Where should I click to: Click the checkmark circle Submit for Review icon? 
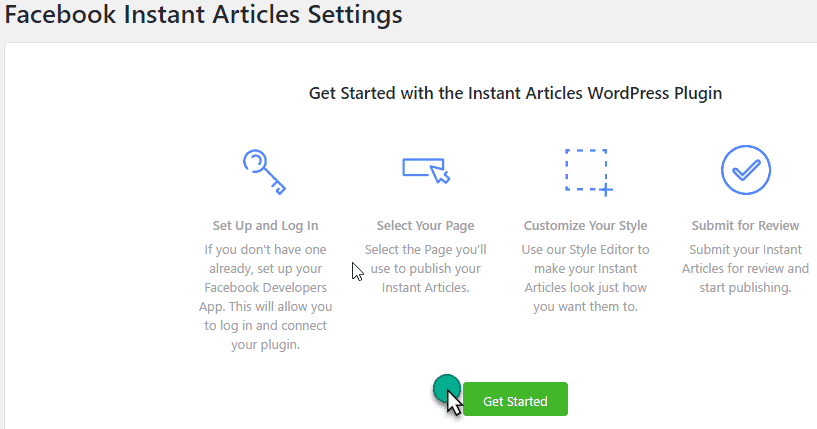(746, 170)
